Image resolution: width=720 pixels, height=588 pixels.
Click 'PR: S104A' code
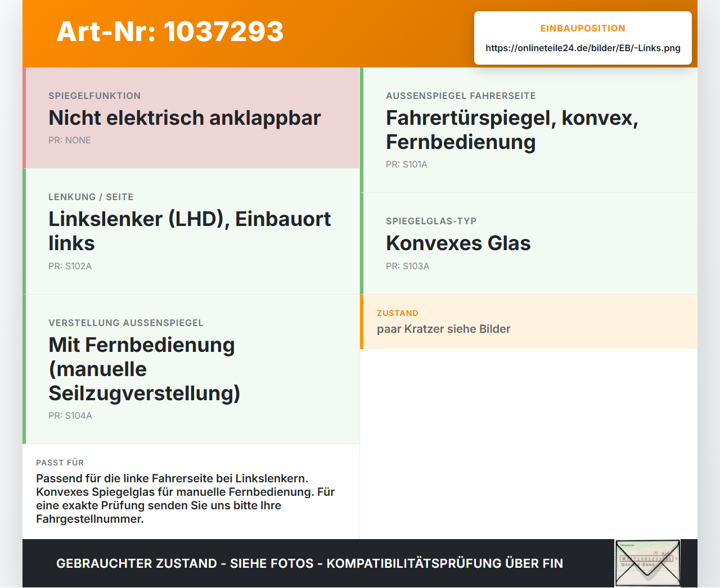[x=70, y=415]
